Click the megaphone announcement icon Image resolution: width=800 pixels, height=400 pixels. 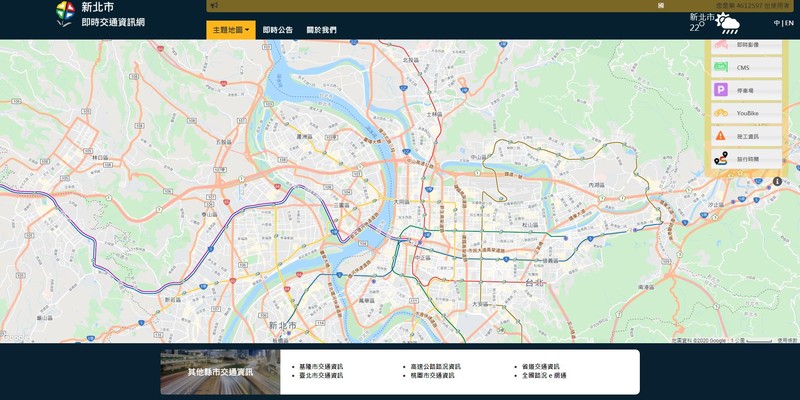pos(214,6)
